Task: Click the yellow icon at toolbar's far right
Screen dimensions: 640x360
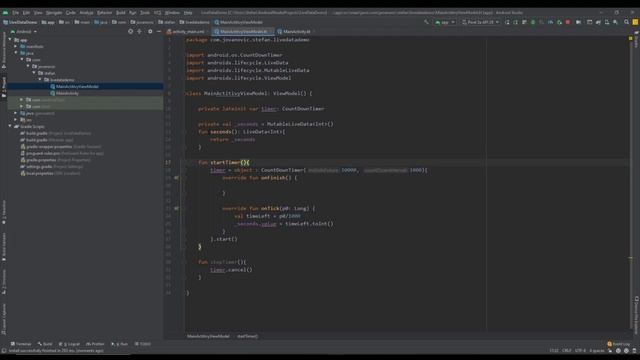Action: point(635,22)
